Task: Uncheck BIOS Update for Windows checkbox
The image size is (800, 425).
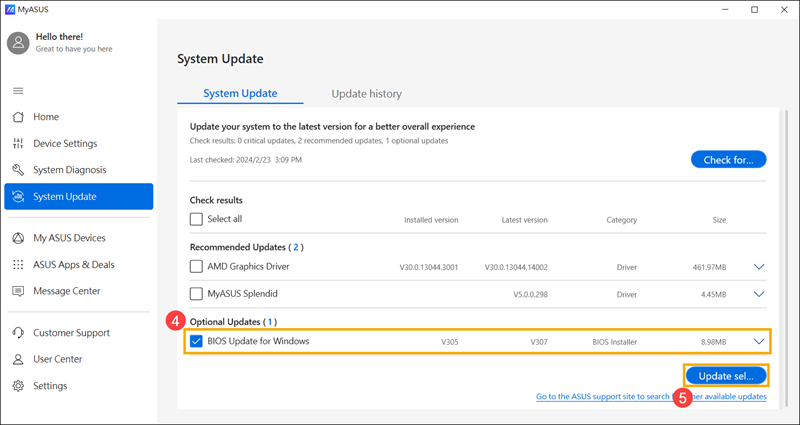Action: (x=196, y=341)
